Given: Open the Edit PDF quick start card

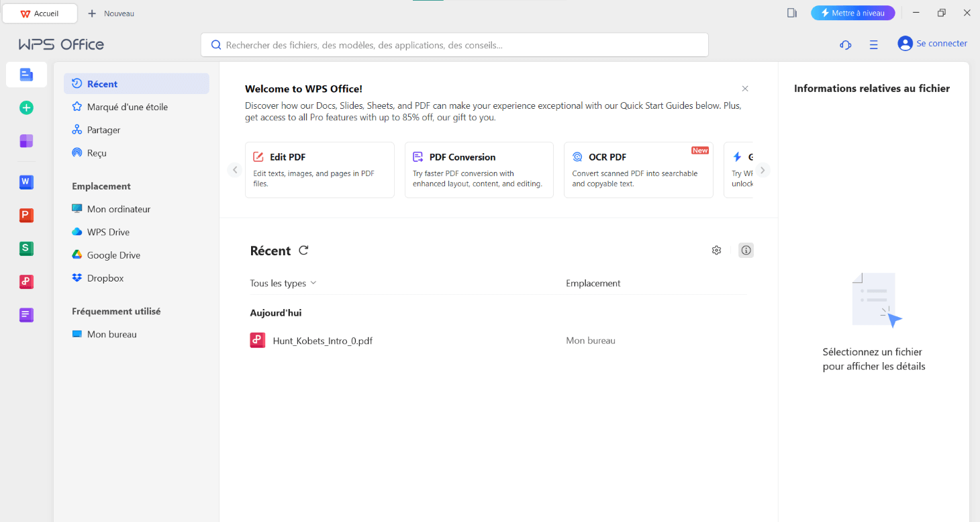Looking at the screenshot, I should (320, 170).
